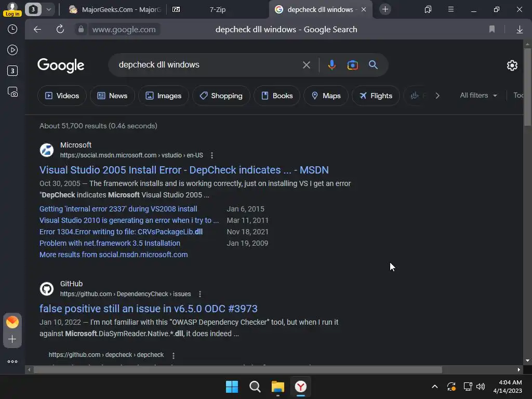Open network status tray icon

tap(468, 387)
